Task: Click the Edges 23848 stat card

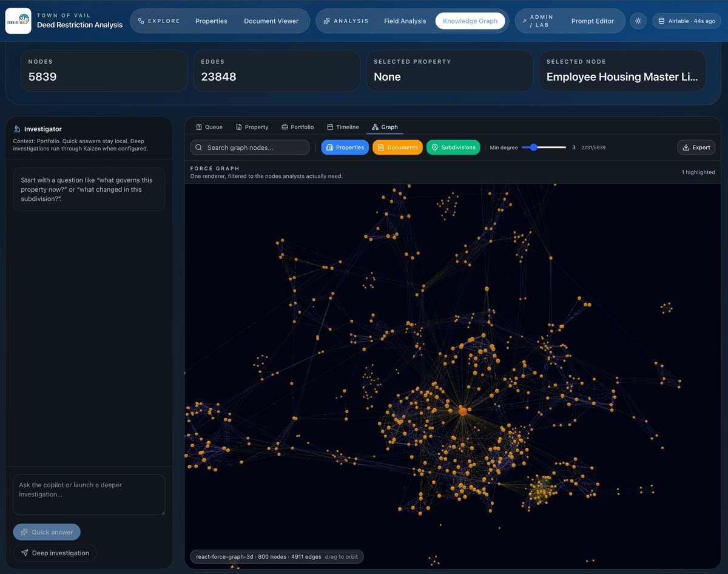Action: tap(277, 71)
